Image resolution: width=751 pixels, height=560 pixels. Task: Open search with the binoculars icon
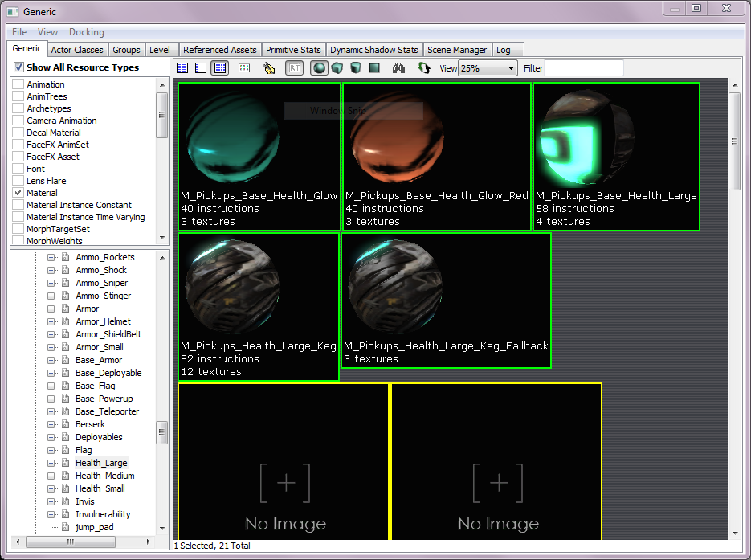coord(399,68)
